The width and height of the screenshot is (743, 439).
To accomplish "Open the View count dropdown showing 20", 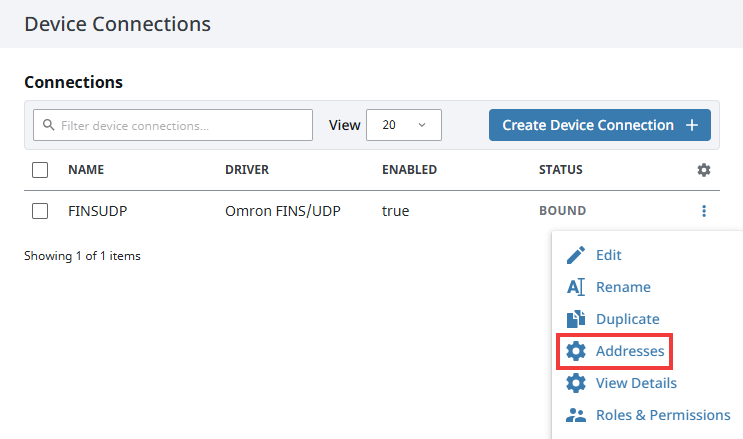I will pyautogui.click(x=404, y=125).
